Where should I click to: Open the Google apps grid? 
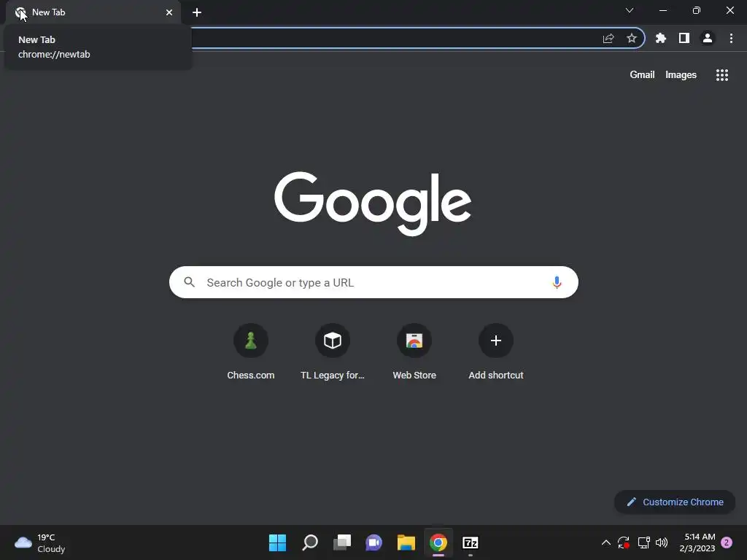pyautogui.click(x=721, y=75)
